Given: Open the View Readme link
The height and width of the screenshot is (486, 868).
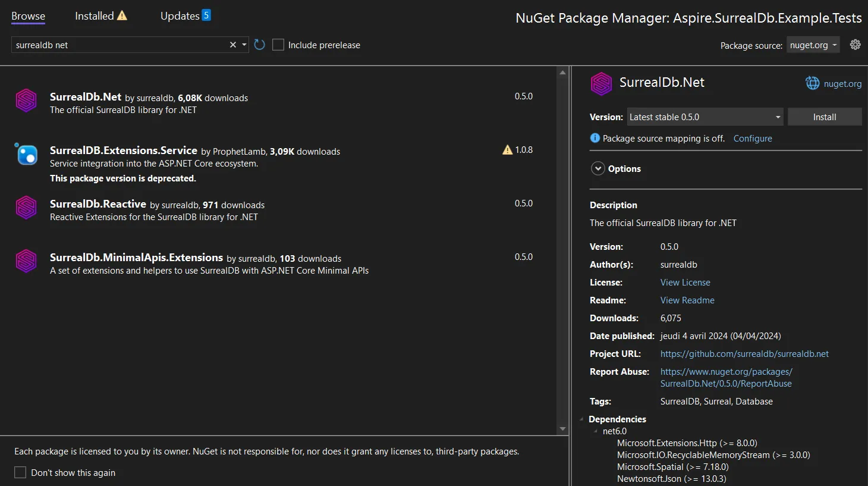Looking at the screenshot, I should click(687, 300).
